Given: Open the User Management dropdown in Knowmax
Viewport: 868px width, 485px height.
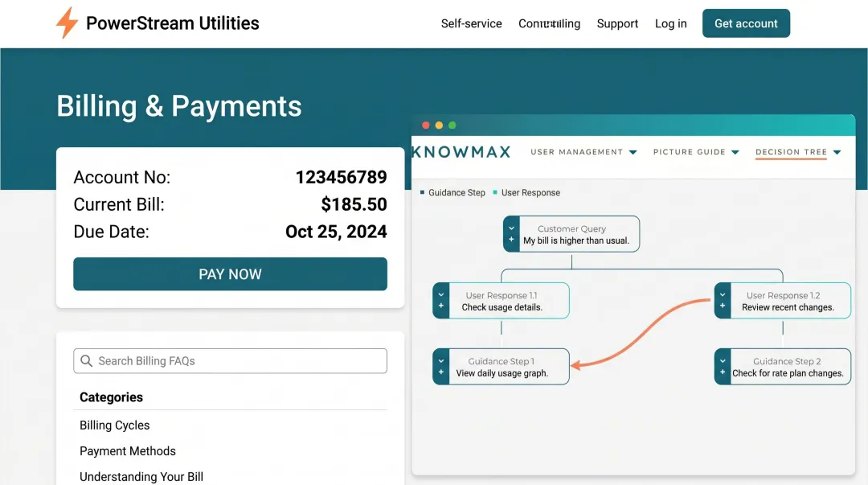Looking at the screenshot, I should tap(583, 152).
